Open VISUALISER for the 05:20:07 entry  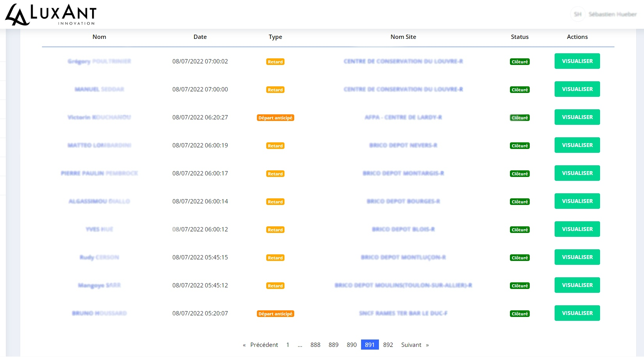tap(577, 313)
